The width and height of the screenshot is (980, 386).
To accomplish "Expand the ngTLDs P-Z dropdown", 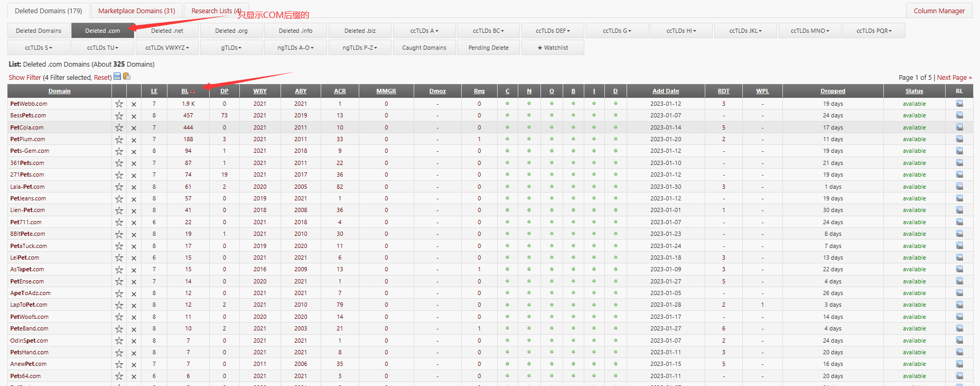I will coord(360,48).
